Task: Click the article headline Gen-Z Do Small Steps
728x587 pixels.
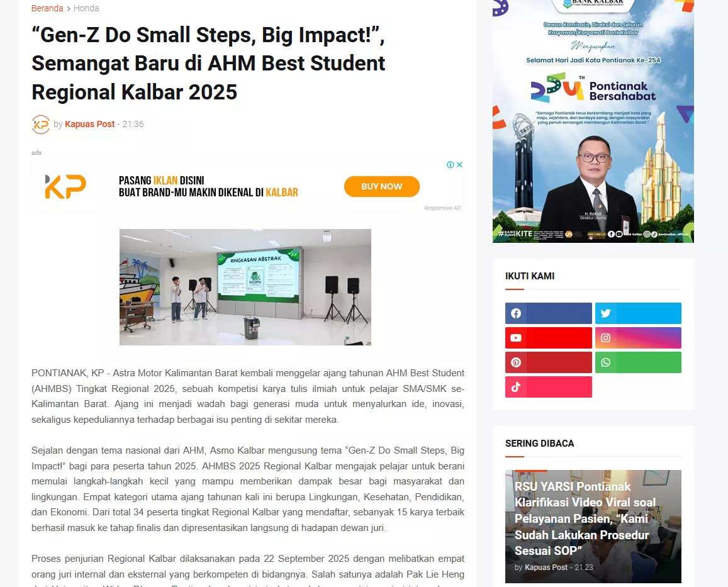Action: [208, 64]
